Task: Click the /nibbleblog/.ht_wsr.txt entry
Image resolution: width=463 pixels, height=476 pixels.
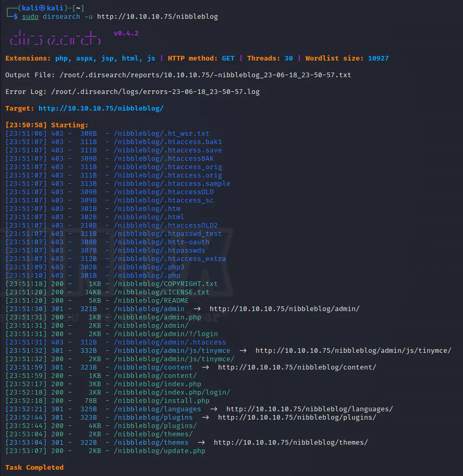Action: coord(161,134)
